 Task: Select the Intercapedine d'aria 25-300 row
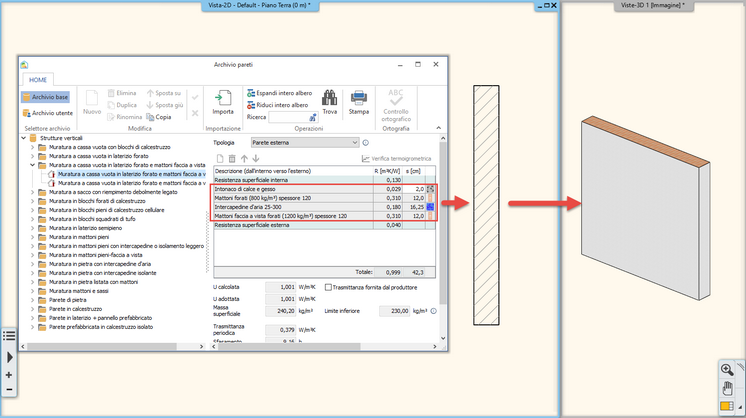tap(324, 207)
